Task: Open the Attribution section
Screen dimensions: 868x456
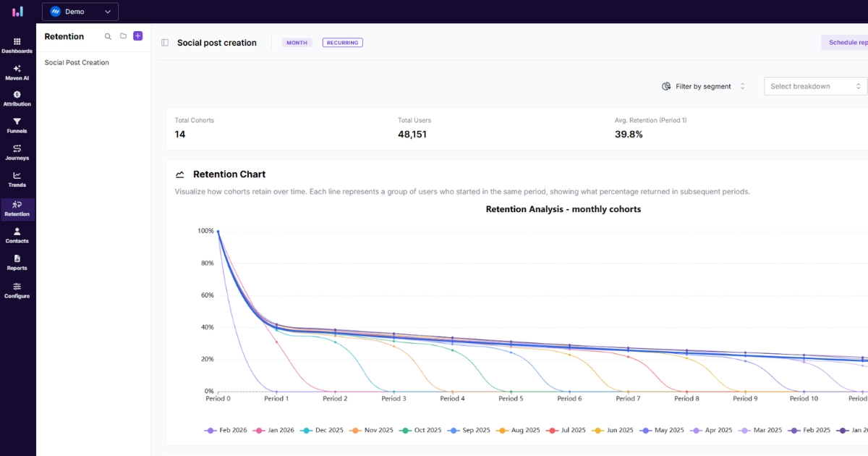Action: click(16, 98)
